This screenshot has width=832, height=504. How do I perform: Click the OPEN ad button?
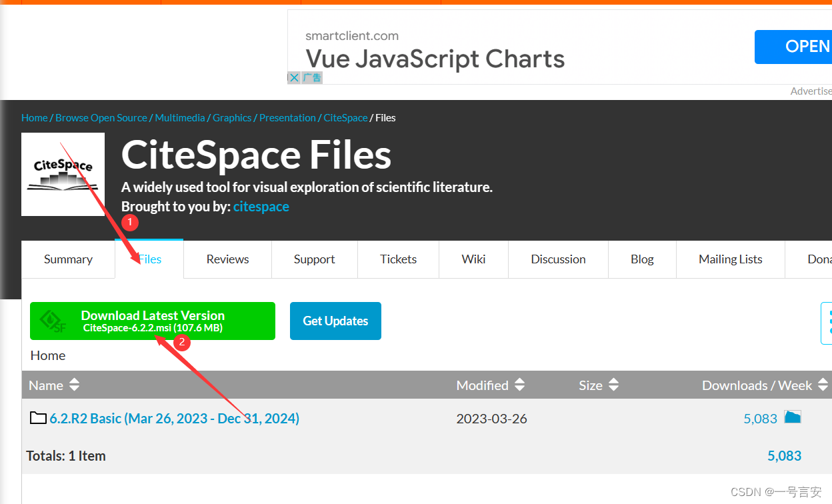click(793, 47)
